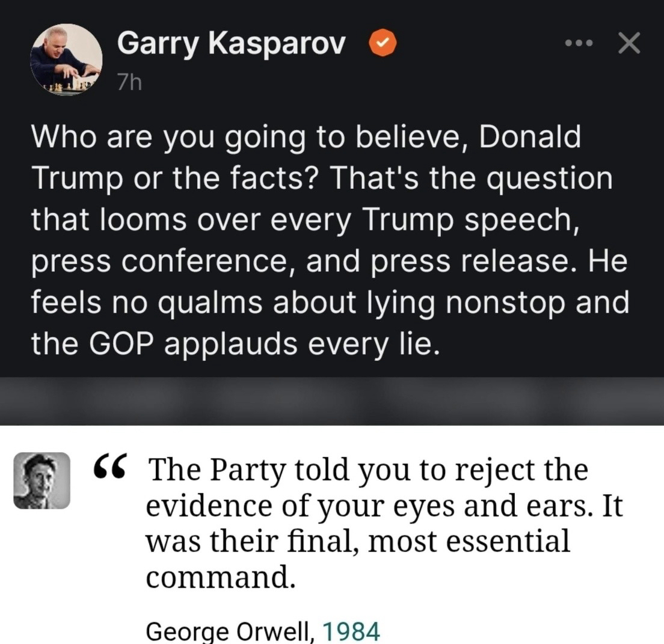Open Garry Kasparov's profile picture
The width and height of the screenshot is (664, 644).
[66, 60]
